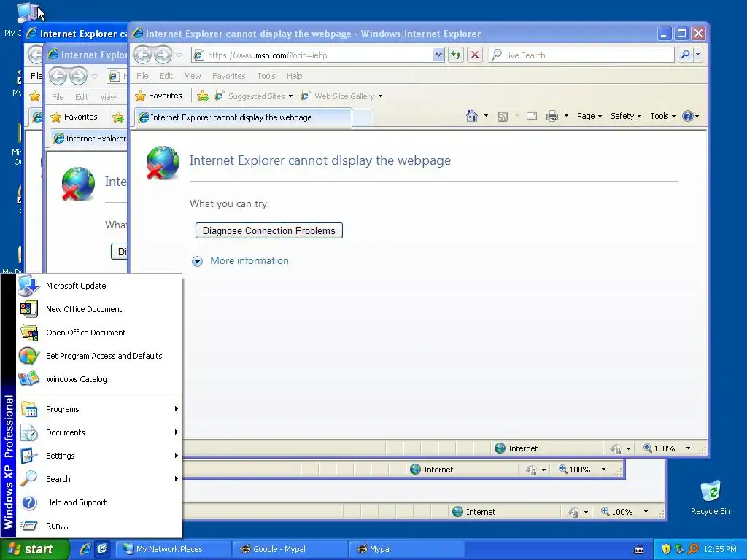Expand Settings submenu in Start menu
747x560 pixels.
point(99,456)
